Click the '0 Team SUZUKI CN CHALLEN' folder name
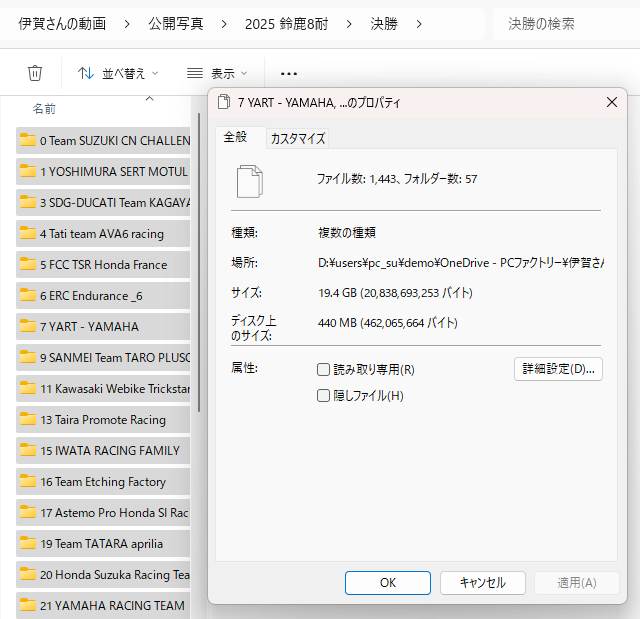Viewport: 640px width, 619px height. tap(115, 141)
